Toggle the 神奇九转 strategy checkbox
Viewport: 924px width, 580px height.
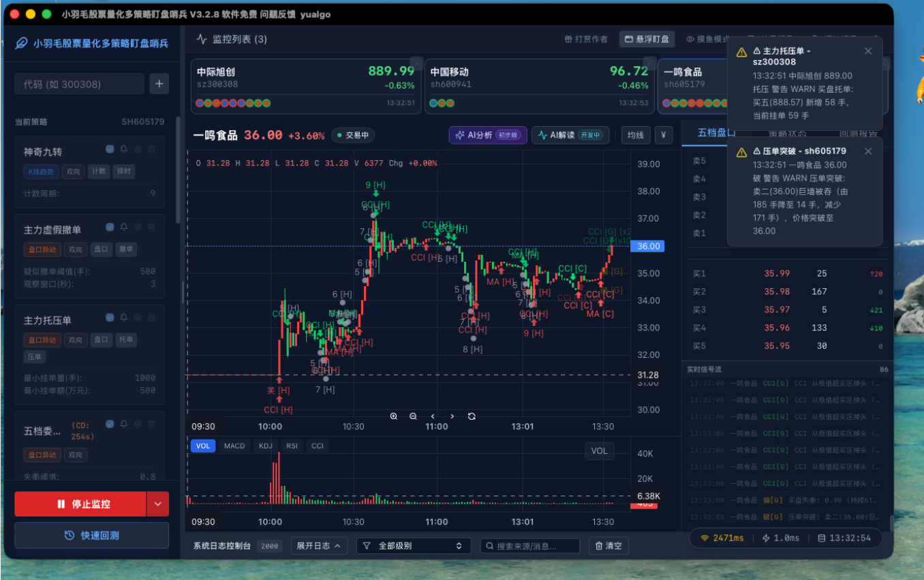click(x=110, y=149)
